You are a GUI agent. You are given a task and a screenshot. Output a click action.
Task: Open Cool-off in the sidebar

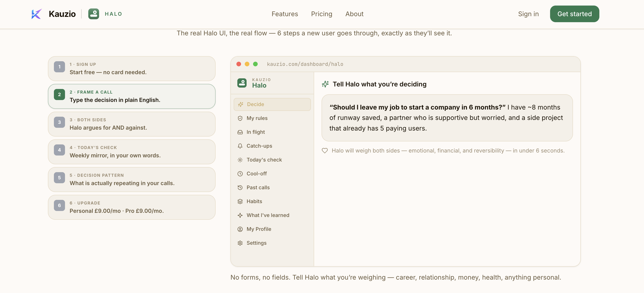pos(272,174)
